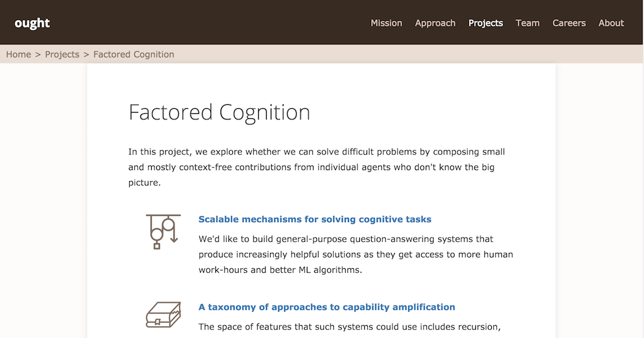Click the intro paragraph about composing contributions
Viewport: 644px width, 338px height.
click(317, 167)
